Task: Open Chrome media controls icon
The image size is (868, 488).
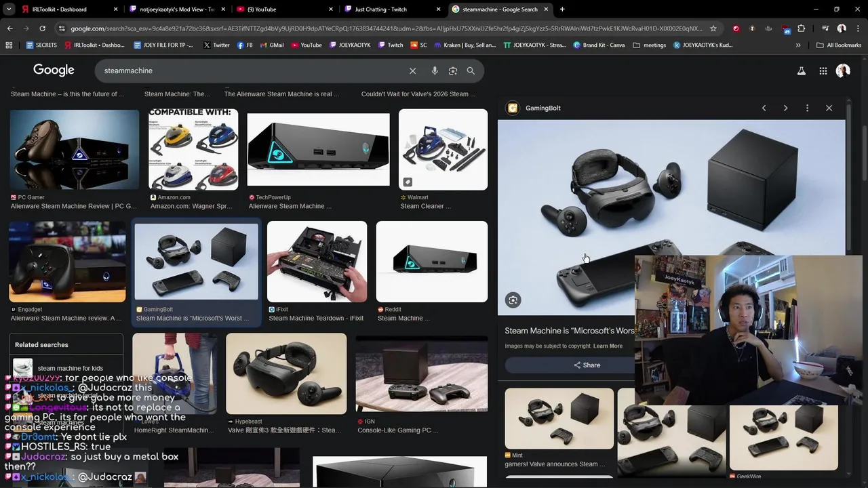Action: point(825,28)
